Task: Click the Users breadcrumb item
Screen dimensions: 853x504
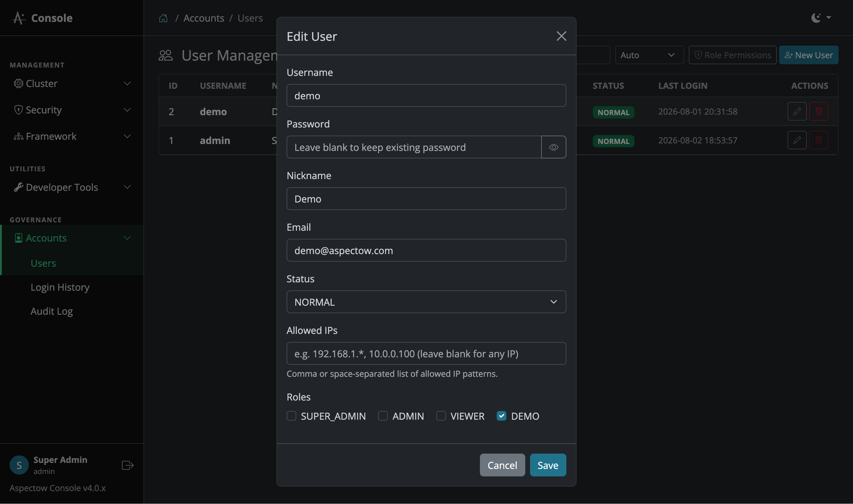Action: click(x=250, y=18)
